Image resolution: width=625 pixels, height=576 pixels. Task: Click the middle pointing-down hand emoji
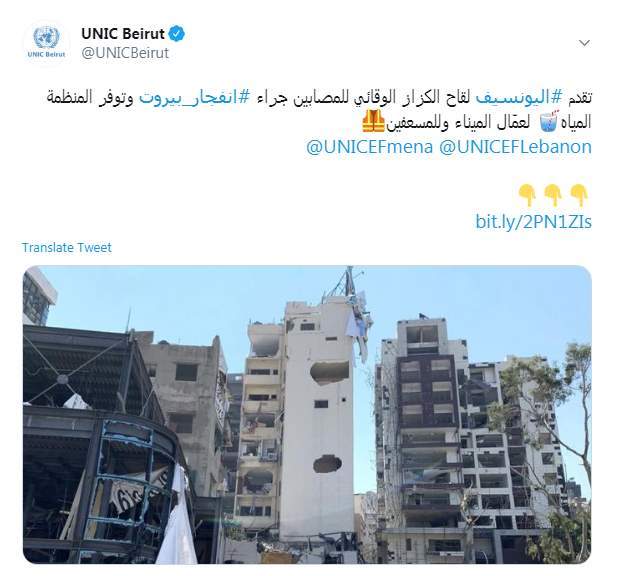point(553,195)
